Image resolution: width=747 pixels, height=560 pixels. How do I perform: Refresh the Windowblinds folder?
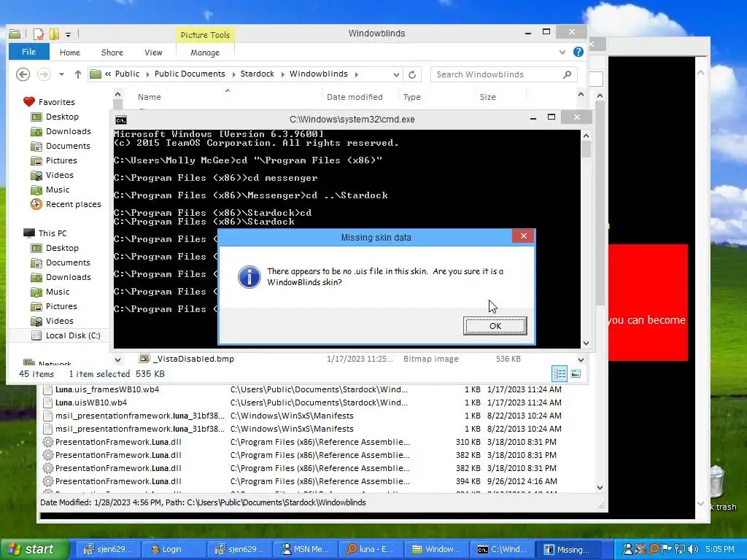[412, 75]
